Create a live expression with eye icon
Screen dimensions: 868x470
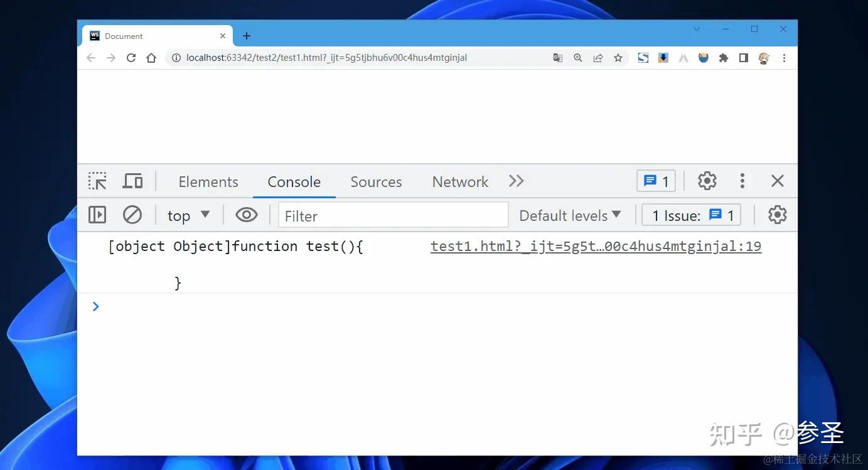[247, 215]
